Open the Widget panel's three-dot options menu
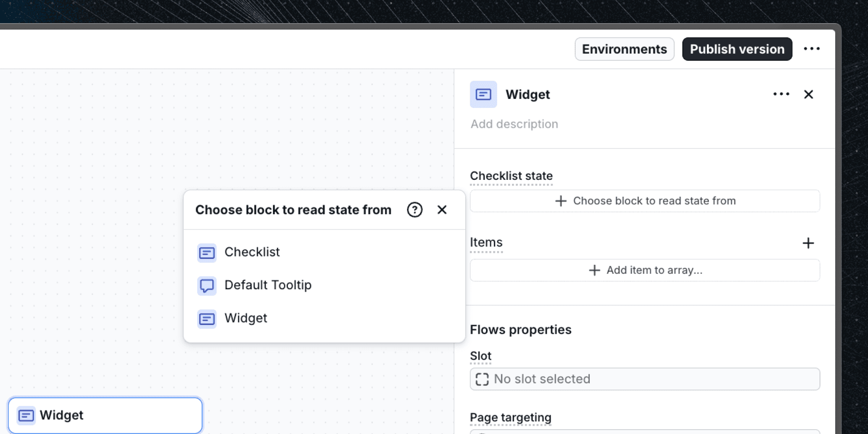868x434 pixels. tap(781, 95)
